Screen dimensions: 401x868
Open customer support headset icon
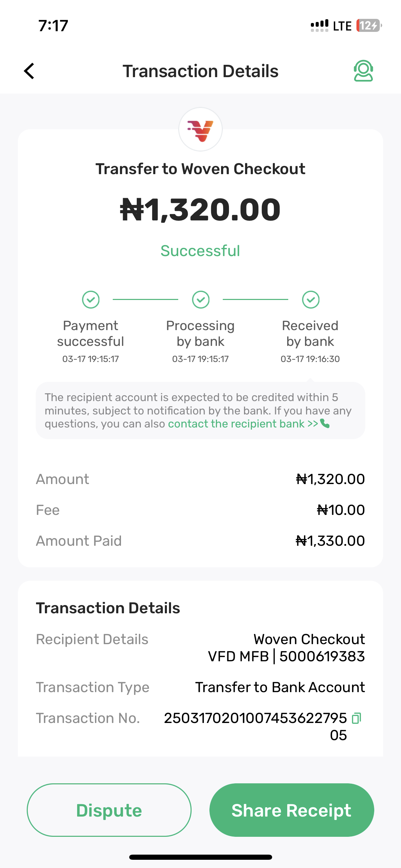point(363,71)
